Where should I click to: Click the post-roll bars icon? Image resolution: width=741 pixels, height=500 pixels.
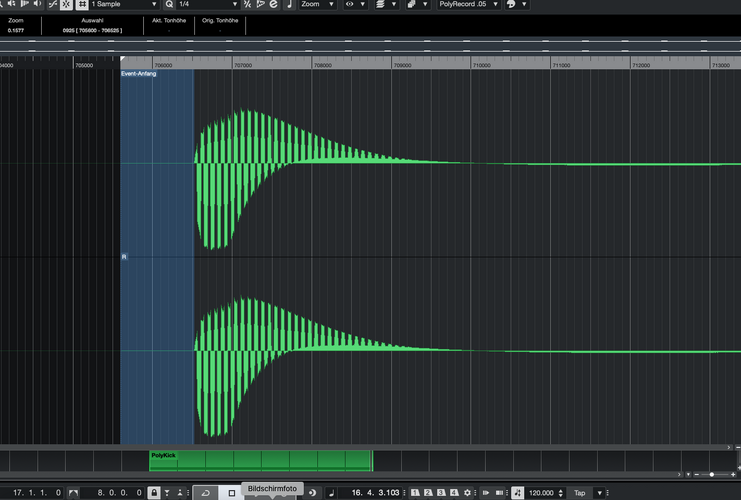(x=499, y=493)
